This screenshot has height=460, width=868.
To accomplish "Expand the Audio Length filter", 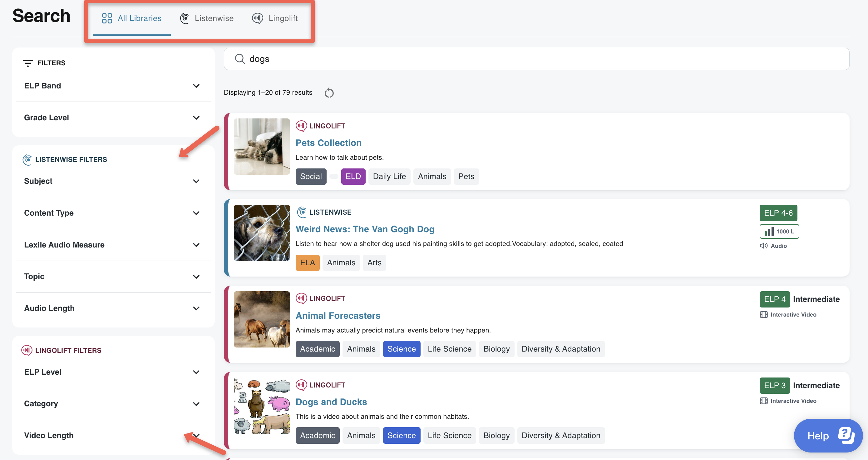I will pos(113,308).
